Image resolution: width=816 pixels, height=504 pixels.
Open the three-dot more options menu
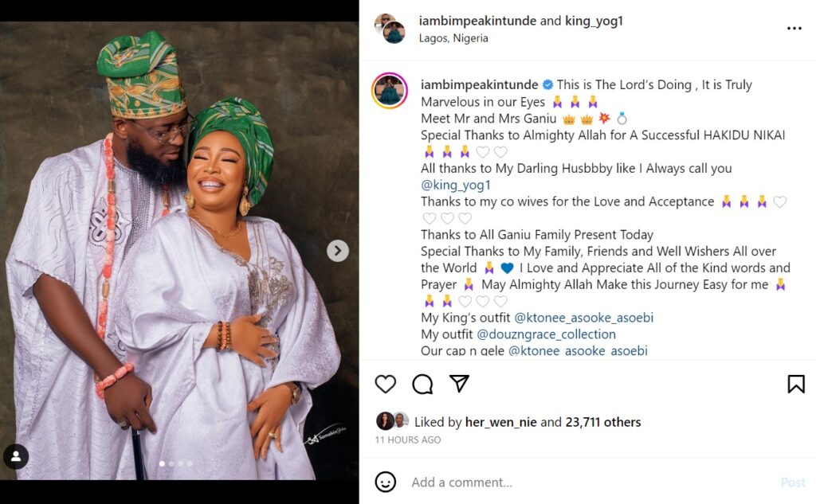(x=794, y=28)
